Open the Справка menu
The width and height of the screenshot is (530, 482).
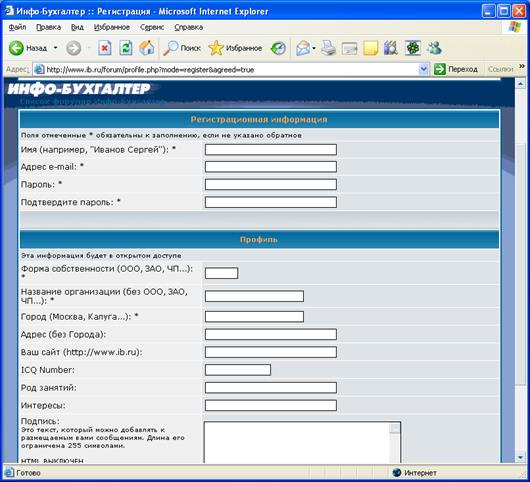pyautogui.click(x=189, y=27)
